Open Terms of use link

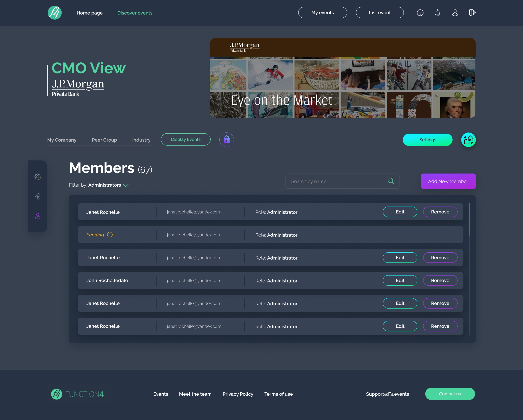[279, 394]
